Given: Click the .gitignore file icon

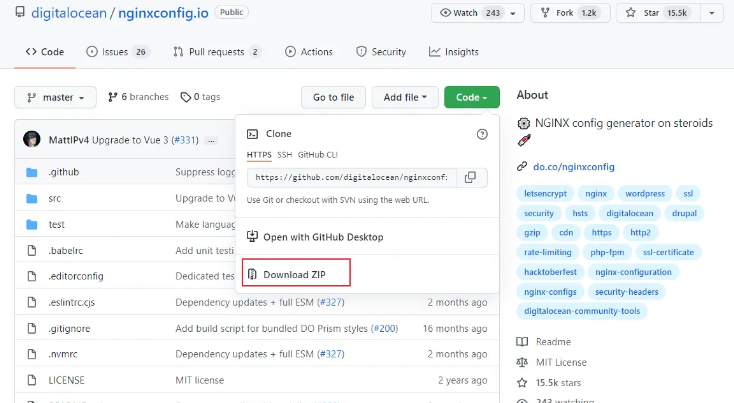Looking at the screenshot, I should (x=32, y=329).
